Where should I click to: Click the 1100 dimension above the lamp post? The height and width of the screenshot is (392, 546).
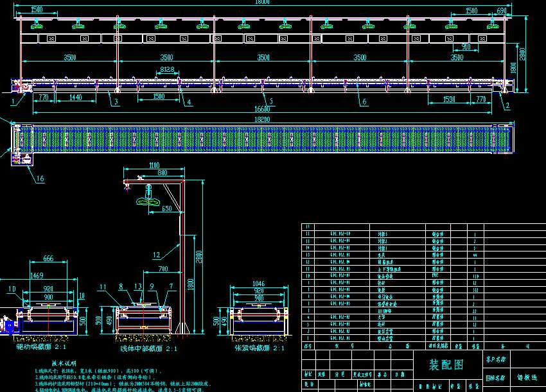pyautogui.click(x=154, y=166)
